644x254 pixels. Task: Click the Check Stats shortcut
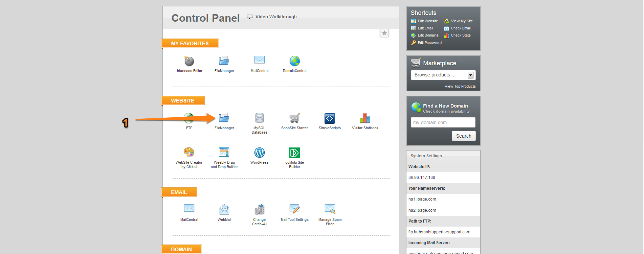(458, 36)
